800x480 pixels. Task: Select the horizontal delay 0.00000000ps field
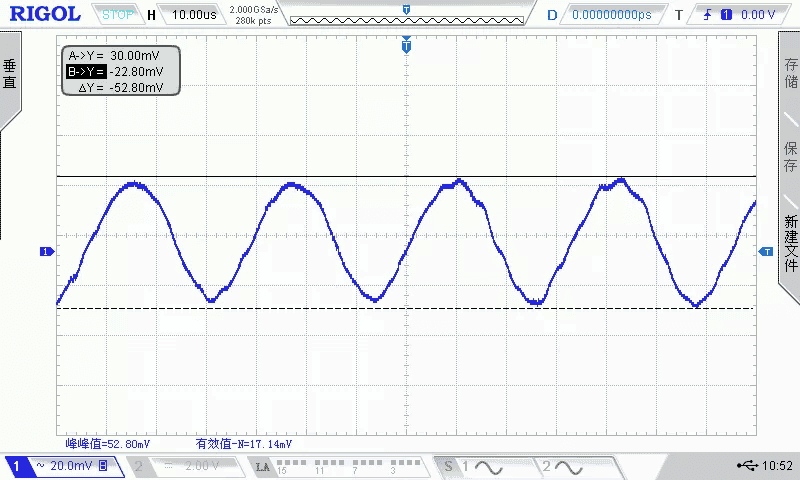coord(610,15)
